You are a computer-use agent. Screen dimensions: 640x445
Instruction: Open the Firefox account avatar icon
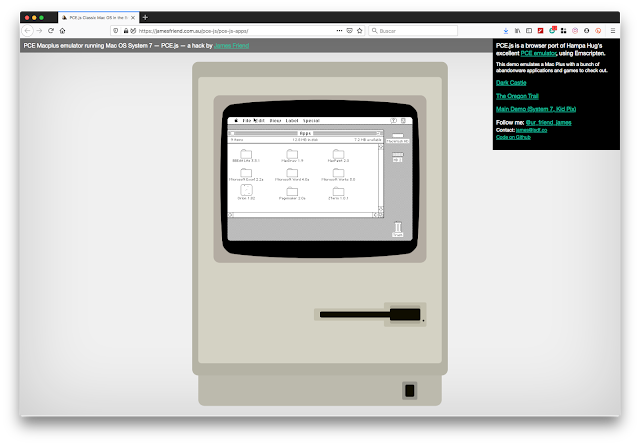coord(587,31)
